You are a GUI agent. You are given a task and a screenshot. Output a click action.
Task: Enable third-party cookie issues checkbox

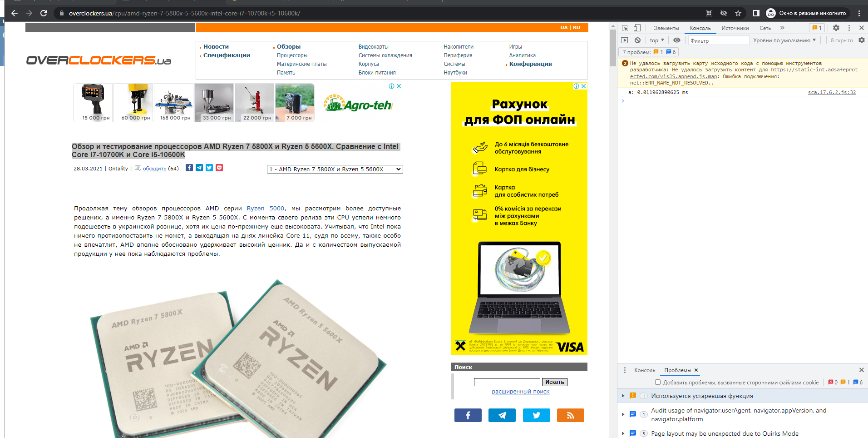pos(658,382)
